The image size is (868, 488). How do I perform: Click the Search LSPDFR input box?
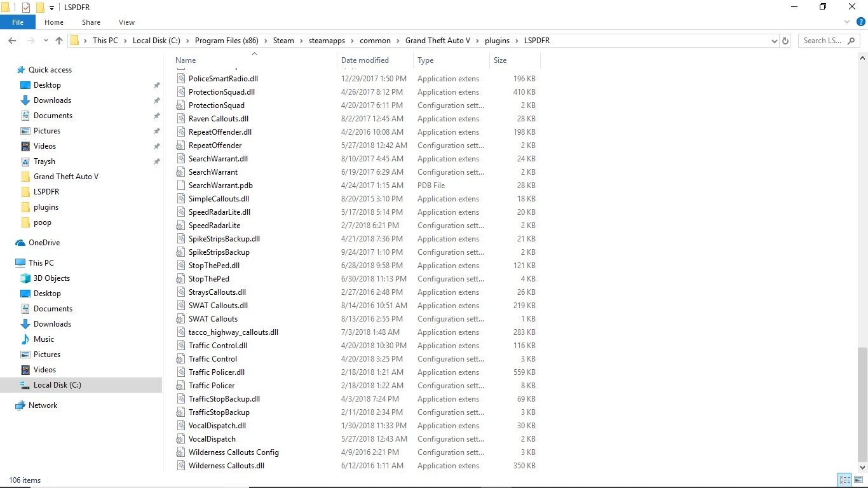pyautogui.click(x=829, y=41)
